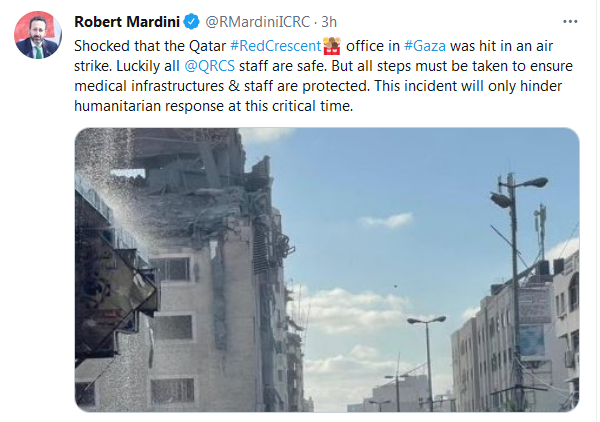Open the three-dot more options menu
This screenshot has width=600, height=422.
coord(570,21)
